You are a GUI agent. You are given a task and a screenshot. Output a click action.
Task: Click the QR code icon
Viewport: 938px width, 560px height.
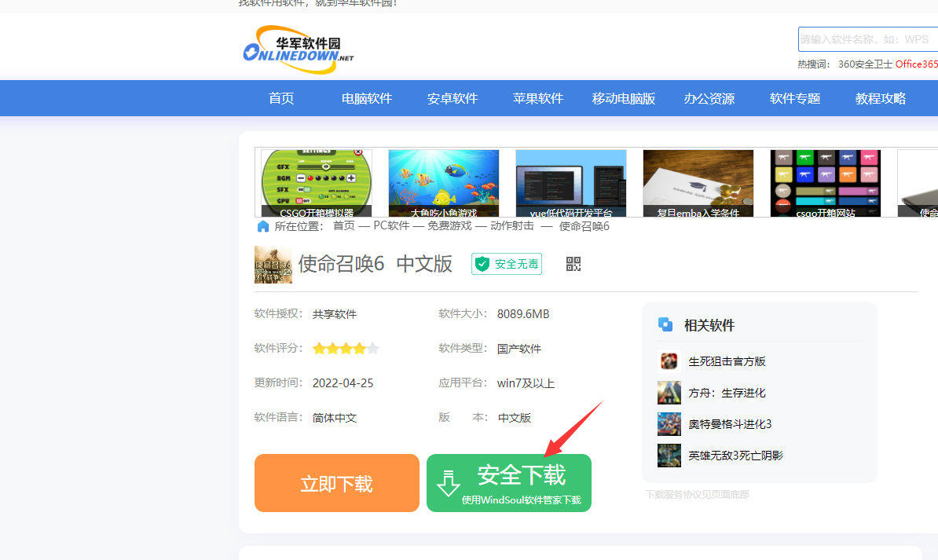point(573,264)
